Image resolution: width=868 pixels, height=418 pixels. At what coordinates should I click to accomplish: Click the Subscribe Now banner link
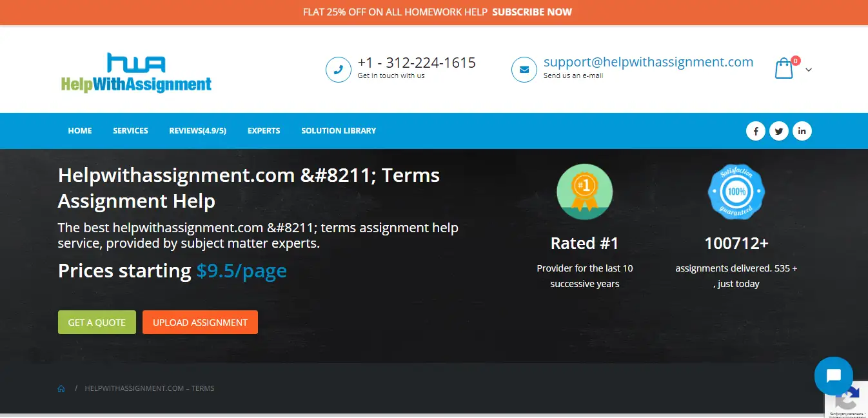pos(532,12)
